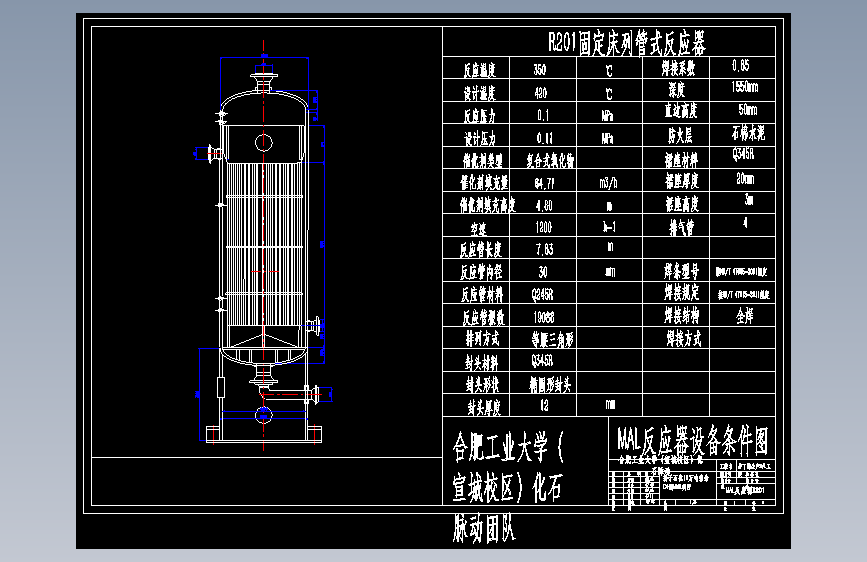
Task: Click the ℃ unit in 反应温度 row
Action: click(x=609, y=71)
